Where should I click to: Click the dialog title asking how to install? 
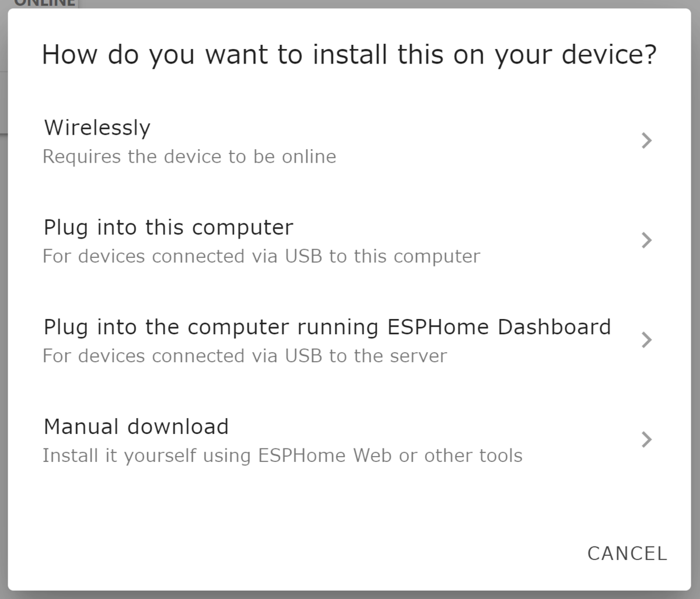[x=349, y=54]
